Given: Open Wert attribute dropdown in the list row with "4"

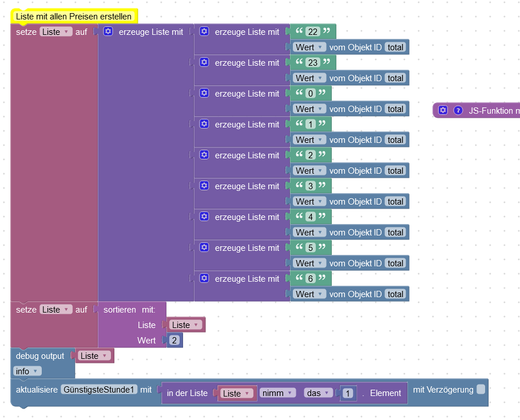Looking at the screenshot, I should coord(309,232).
